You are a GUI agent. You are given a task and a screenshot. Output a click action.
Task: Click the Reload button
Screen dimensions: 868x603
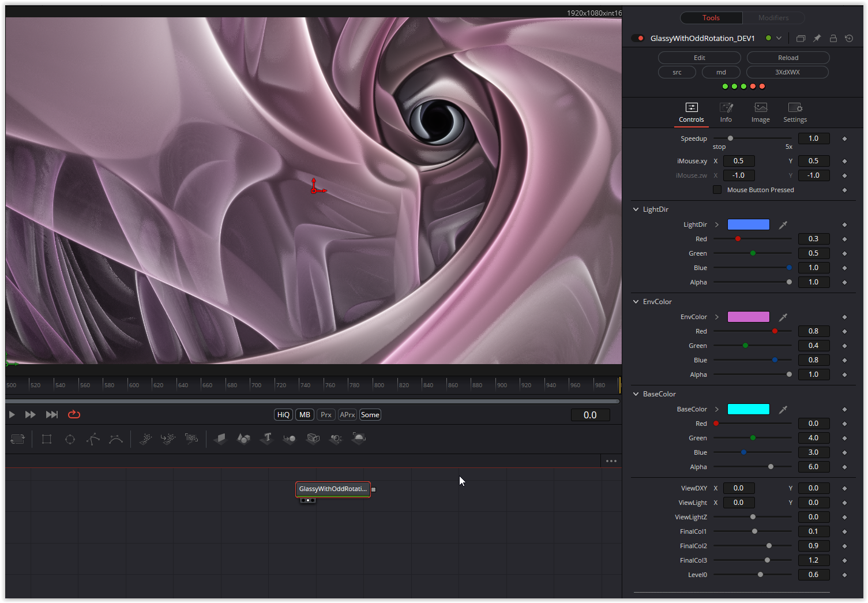[x=788, y=58]
